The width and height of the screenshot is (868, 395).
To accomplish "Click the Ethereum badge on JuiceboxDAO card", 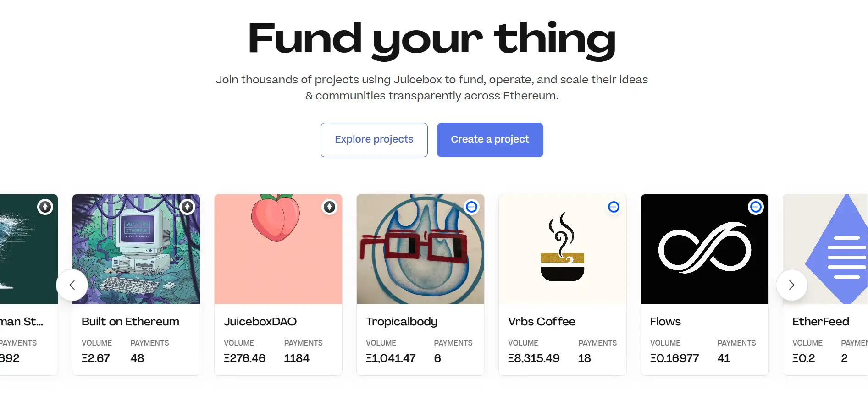I will 329,207.
